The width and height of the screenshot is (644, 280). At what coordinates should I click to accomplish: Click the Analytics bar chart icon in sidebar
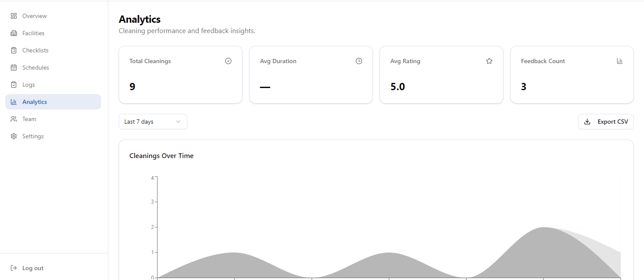[13, 101]
